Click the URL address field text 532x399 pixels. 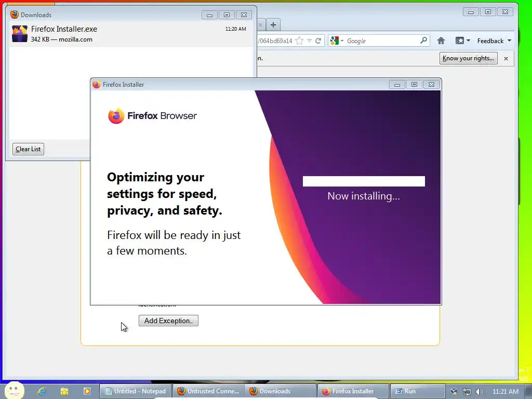coord(275,41)
